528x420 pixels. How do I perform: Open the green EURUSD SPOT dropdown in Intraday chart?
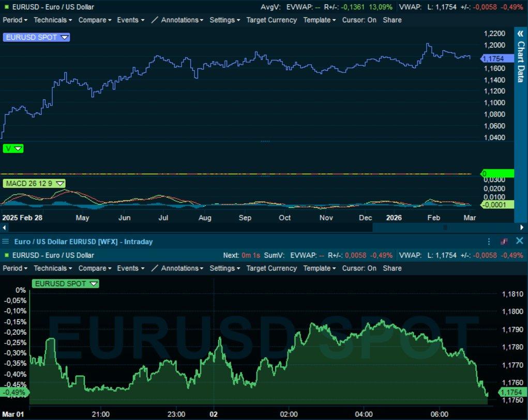(93, 283)
